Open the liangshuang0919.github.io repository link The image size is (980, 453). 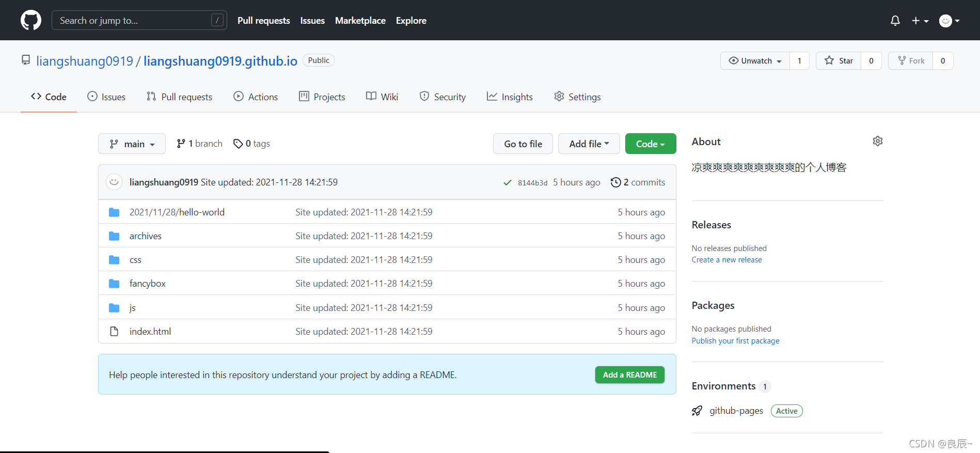tap(220, 61)
